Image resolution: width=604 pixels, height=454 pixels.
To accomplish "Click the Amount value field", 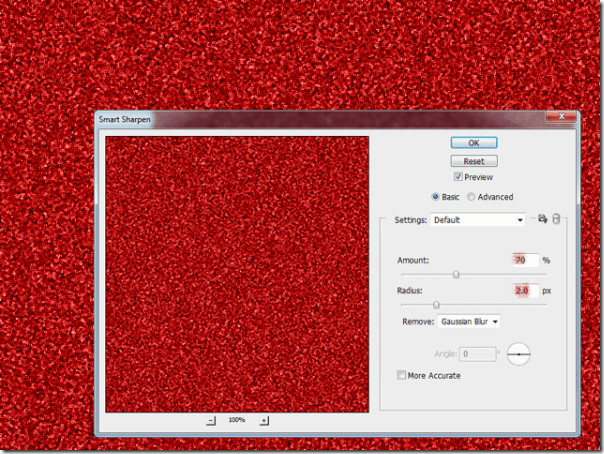I will pos(525,260).
